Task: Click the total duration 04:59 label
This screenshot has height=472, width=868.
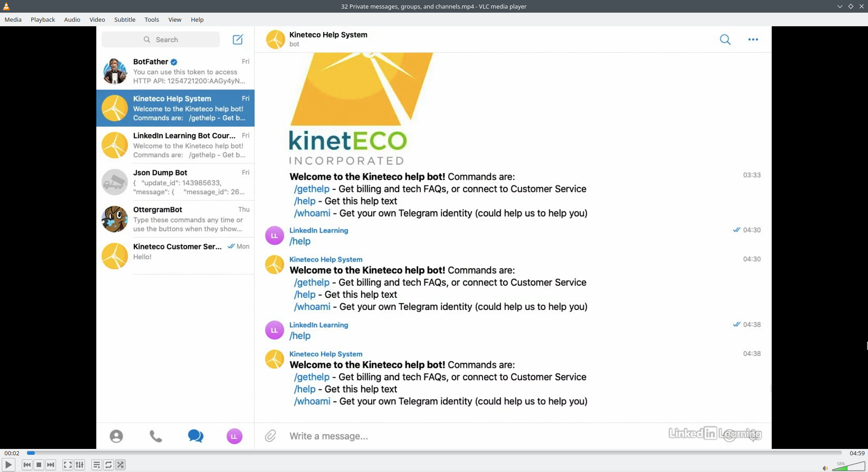Action: [x=857, y=453]
